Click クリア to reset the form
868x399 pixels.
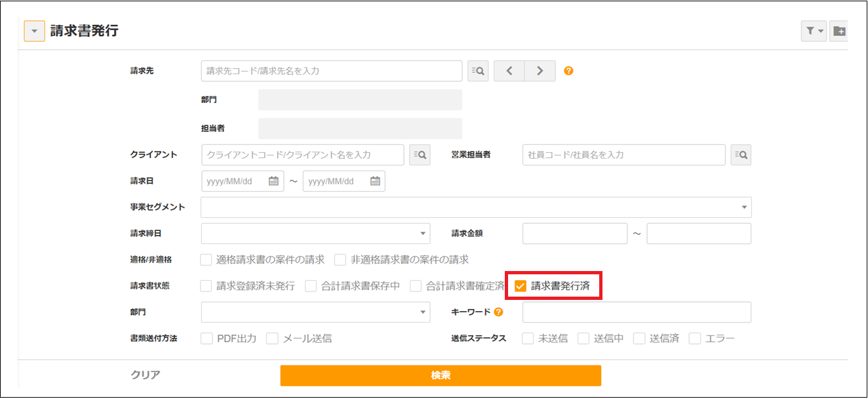(146, 375)
